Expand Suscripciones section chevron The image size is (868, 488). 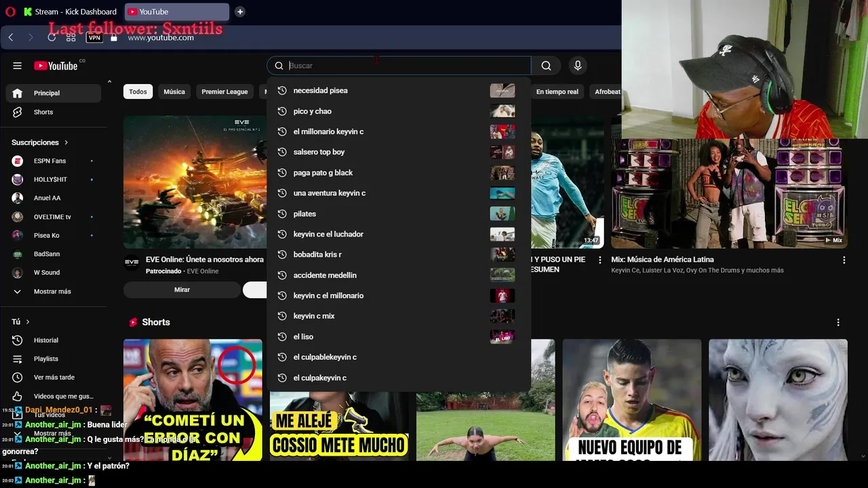pyautogui.click(x=66, y=142)
